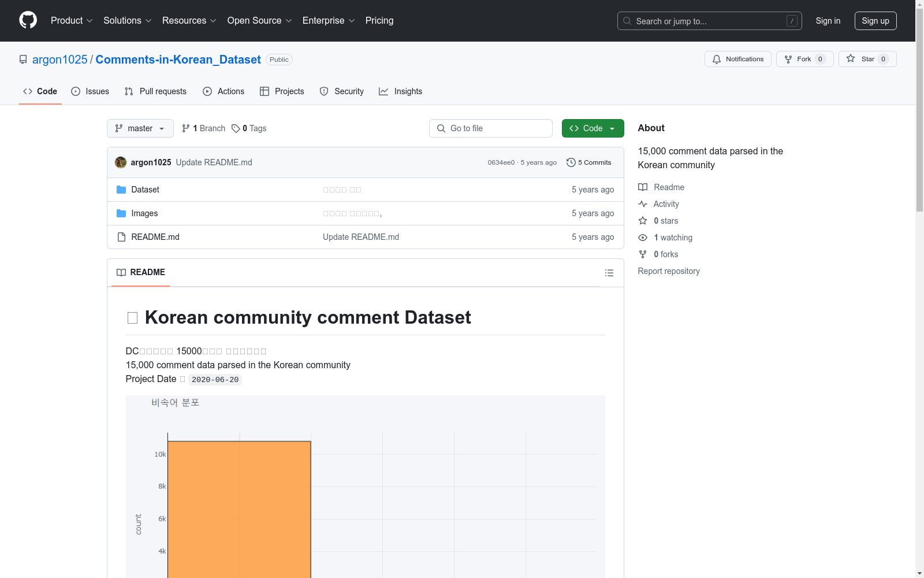
Task: Click the book icon in README tab
Action: (x=121, y=272)
